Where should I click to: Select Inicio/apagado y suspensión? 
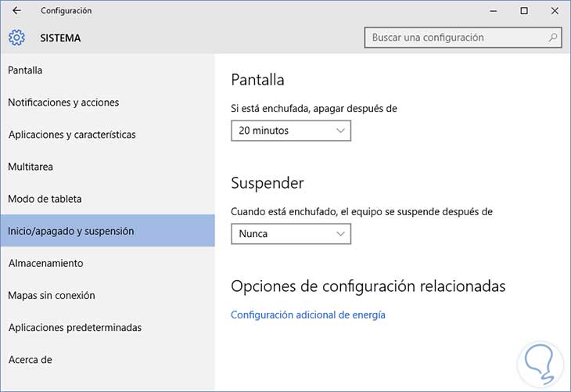[x=71, y=232]
